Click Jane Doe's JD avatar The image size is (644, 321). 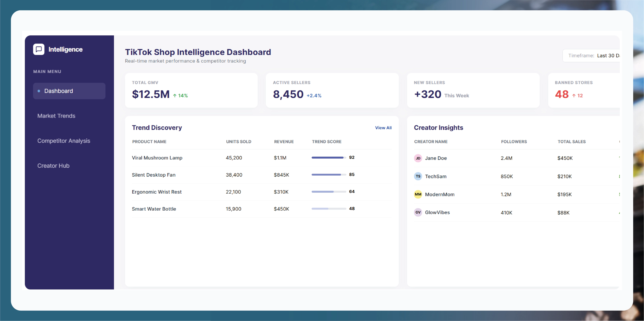pos(418,158)
